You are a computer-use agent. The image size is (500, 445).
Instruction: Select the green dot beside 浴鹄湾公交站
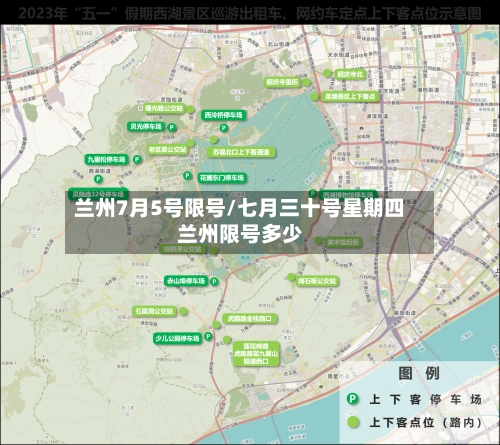tap(214, 250)
